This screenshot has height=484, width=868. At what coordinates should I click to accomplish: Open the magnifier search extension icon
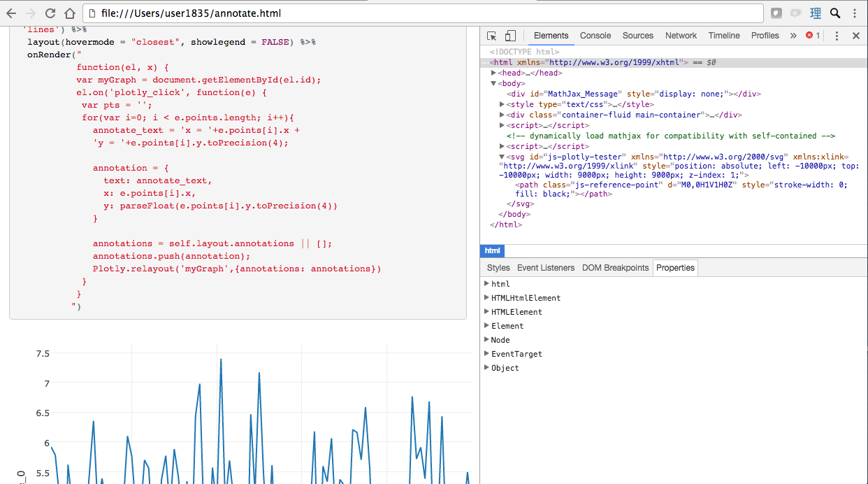834,13
